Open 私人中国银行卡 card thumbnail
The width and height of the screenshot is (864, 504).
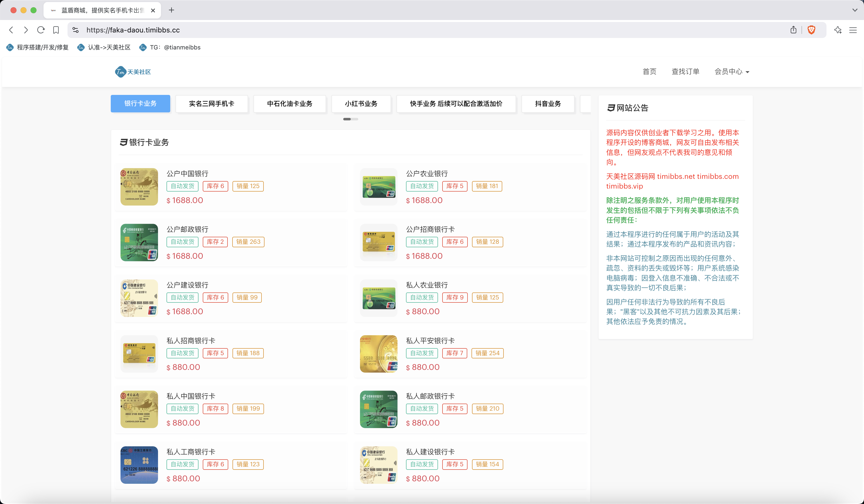(139, 409)
